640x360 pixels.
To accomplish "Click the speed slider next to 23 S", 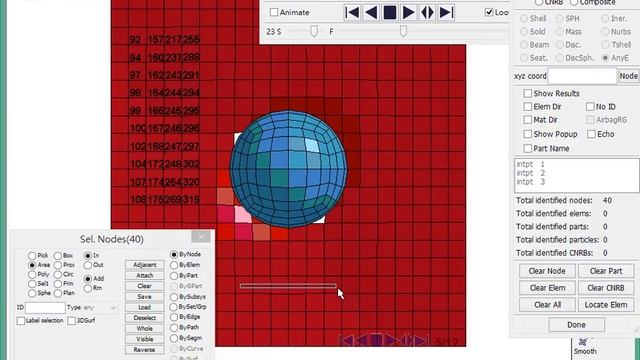I will tap(313, 31).
